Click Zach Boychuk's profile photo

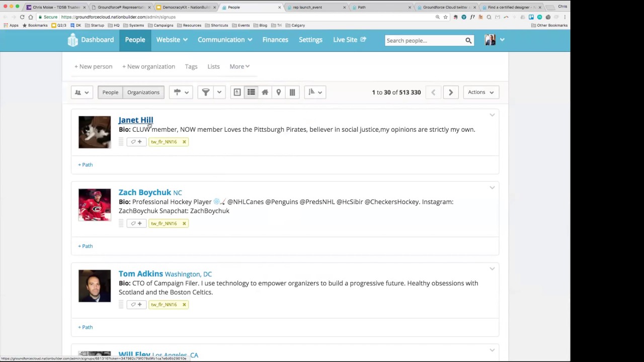95,205
